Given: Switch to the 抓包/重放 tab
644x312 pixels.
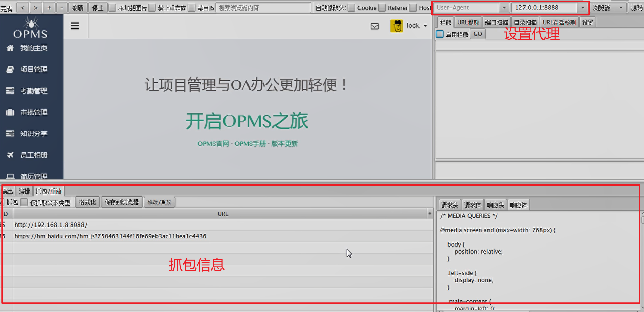Looking at the screenshot, I should (49, 191).
